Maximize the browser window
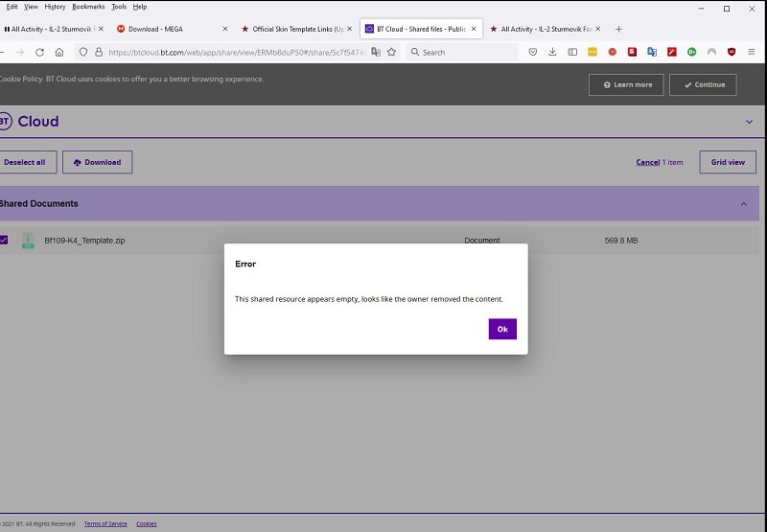Image resolution: width=767 pixels, height=532 pixels. (727, 9)
